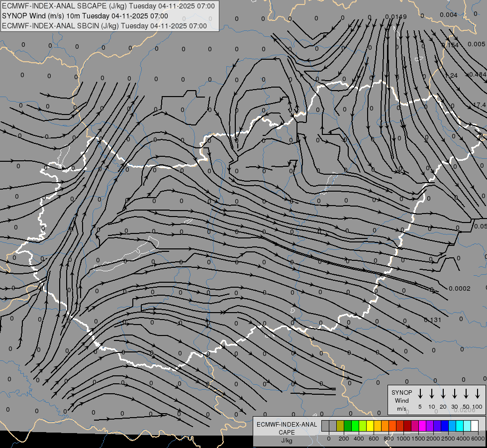Click the CAPE label in color legend
This screenshot has height=448, width=487.
(287, 433)
